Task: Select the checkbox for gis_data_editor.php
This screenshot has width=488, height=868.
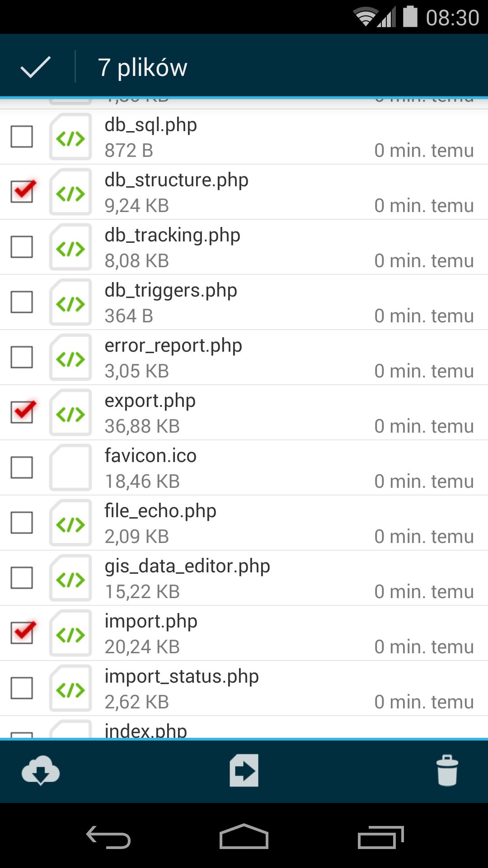Action: (x=22, y=578)
